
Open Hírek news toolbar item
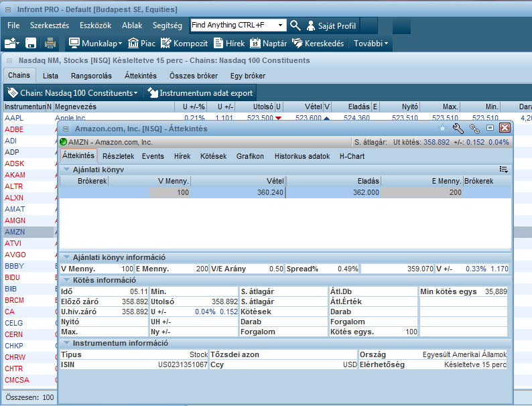pos(229,44)
